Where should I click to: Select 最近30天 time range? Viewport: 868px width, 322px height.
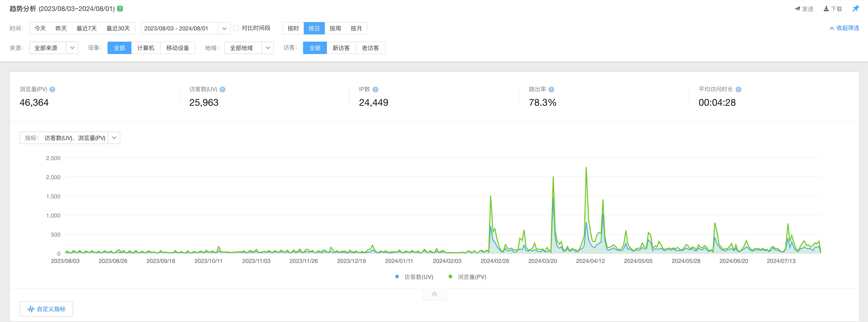[x=118, y=28]
